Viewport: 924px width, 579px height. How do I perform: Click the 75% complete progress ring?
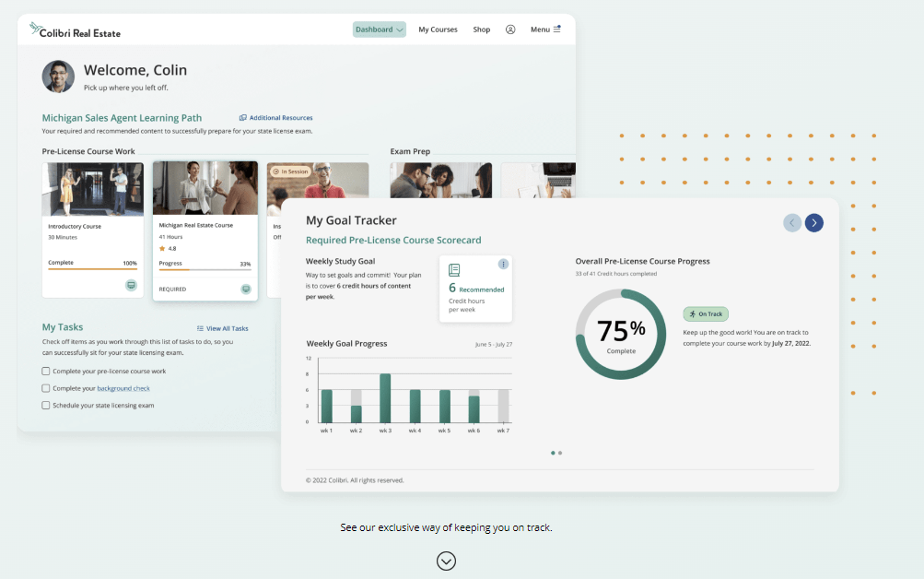[x=621, y=334]
